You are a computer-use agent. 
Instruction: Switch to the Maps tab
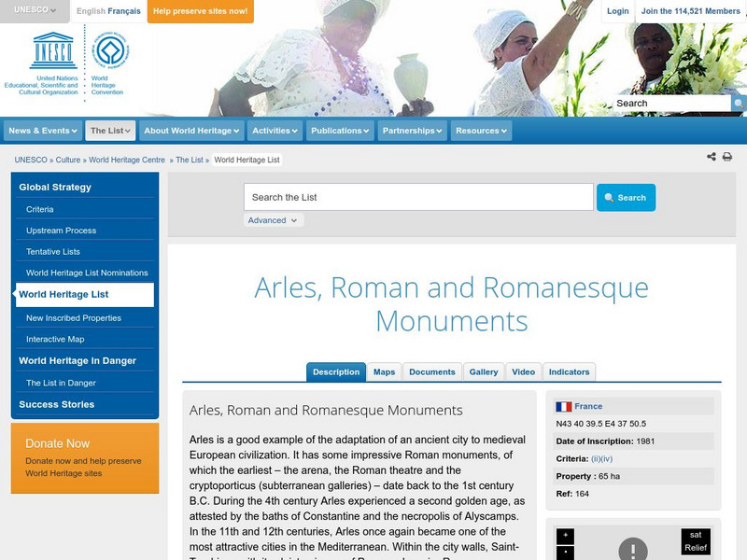pyautogui.click(x=384, y=371)
